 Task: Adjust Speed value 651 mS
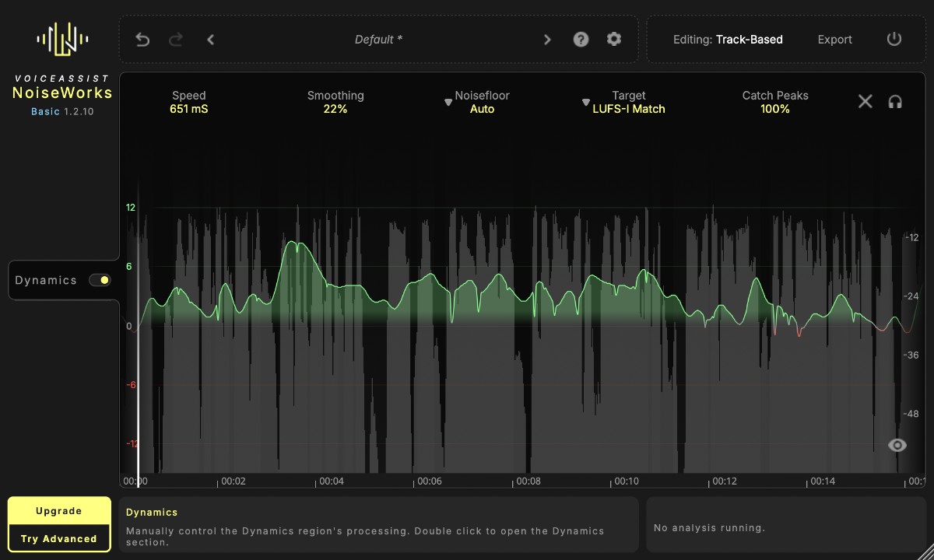[188, 109]
